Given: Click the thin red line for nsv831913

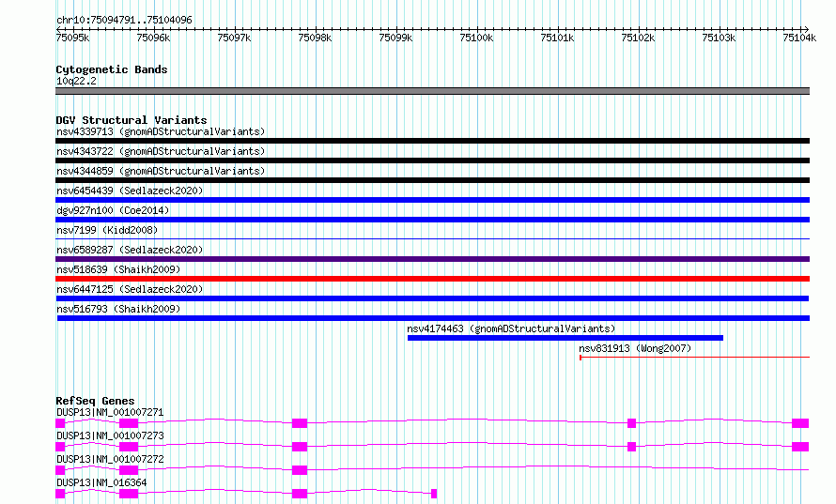Looking at the screenshot, I should [x=695, y=357].
